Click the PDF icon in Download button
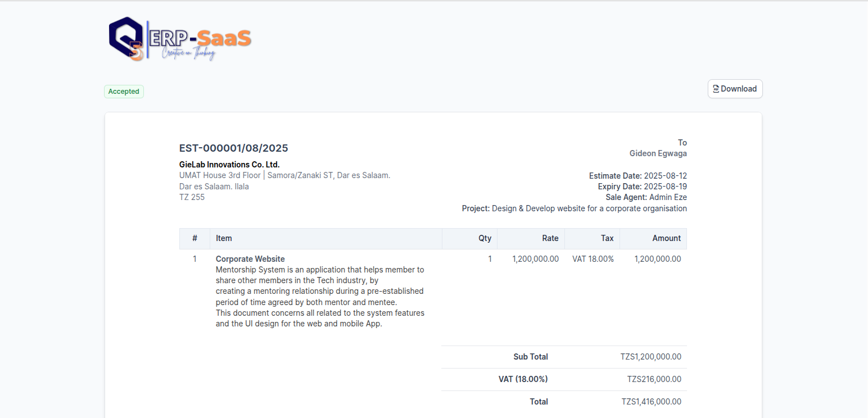The image size is (868, 418). tap(716, 89)
